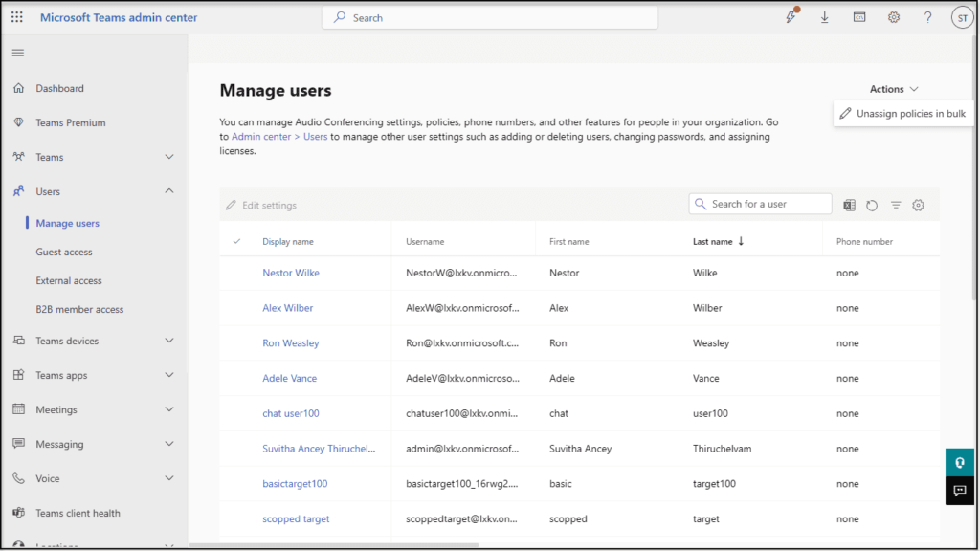Screen dimensions: 980x551
Task: Open the filter options for users
Action: click(x=895, y=204)
